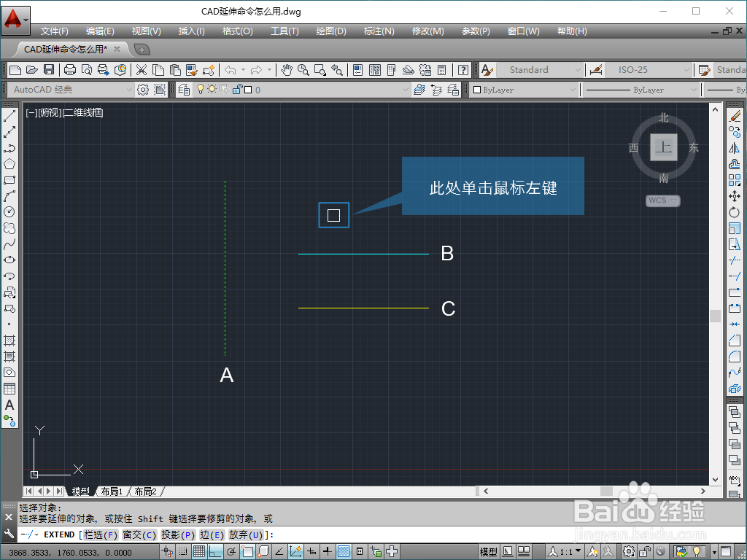Viewport: 747px width, 560px height.
Task: Click the Cut scissors icon
Action: tap(142, 70)
